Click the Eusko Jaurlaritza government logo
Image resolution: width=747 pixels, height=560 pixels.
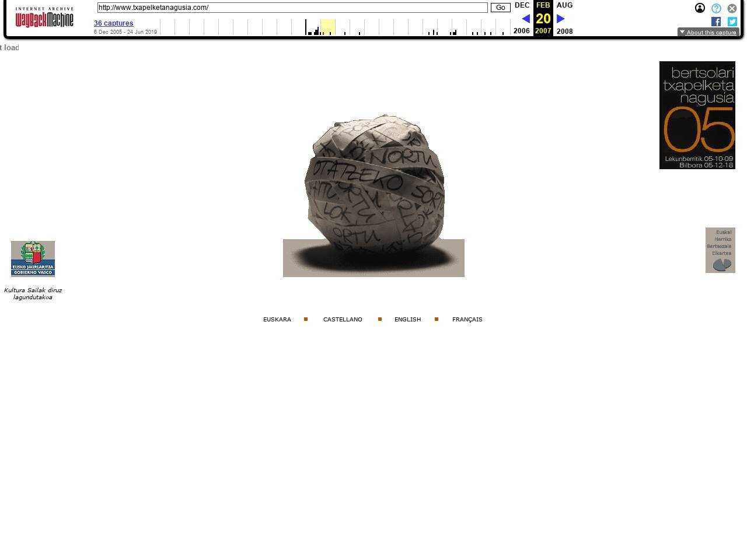33,258
